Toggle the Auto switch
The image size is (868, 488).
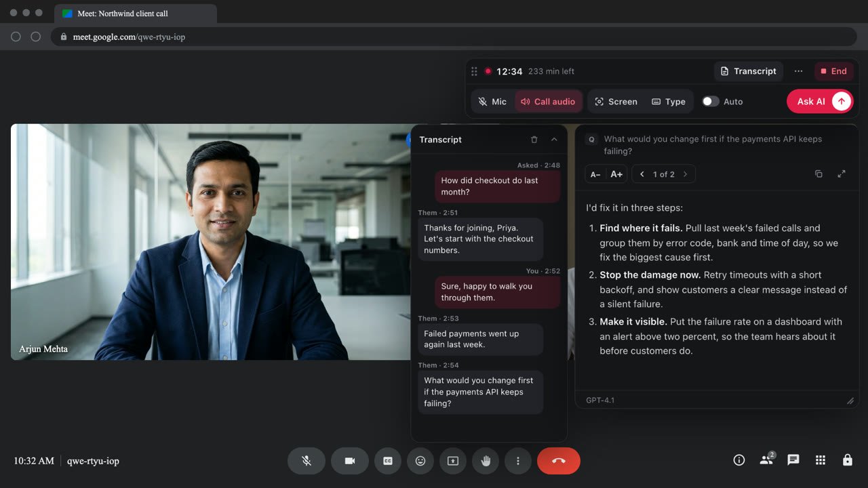[x=710, y=102]
